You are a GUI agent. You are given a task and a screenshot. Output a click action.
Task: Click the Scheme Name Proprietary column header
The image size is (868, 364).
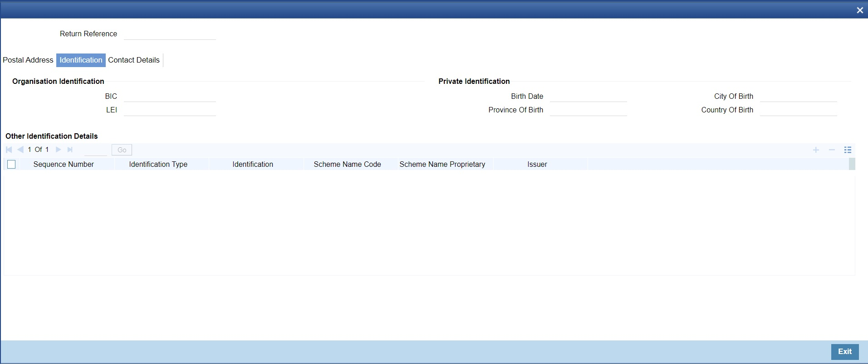(x=442, y=165)
